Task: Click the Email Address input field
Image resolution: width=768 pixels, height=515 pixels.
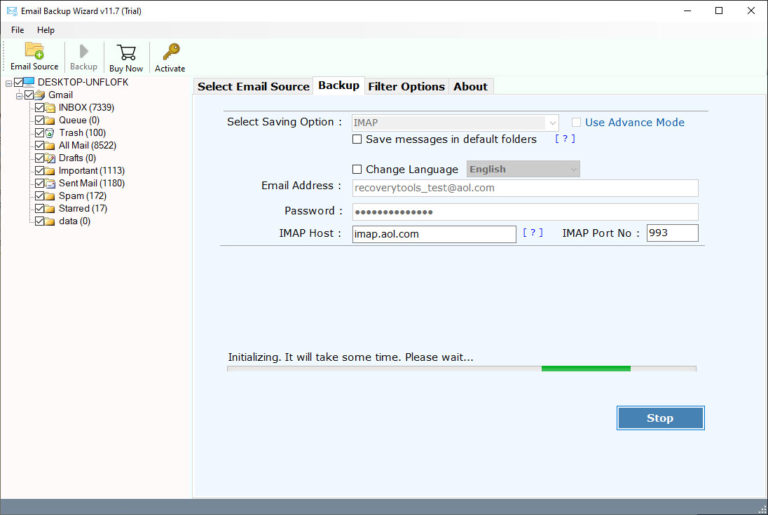Action: point(525,188)
